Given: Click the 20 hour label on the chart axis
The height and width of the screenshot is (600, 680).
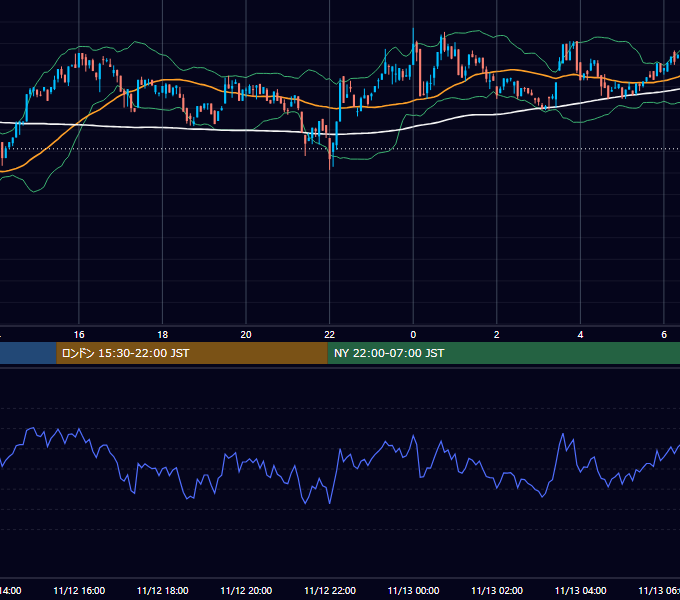Looking at the screenshot, I should tap(246, 335).
